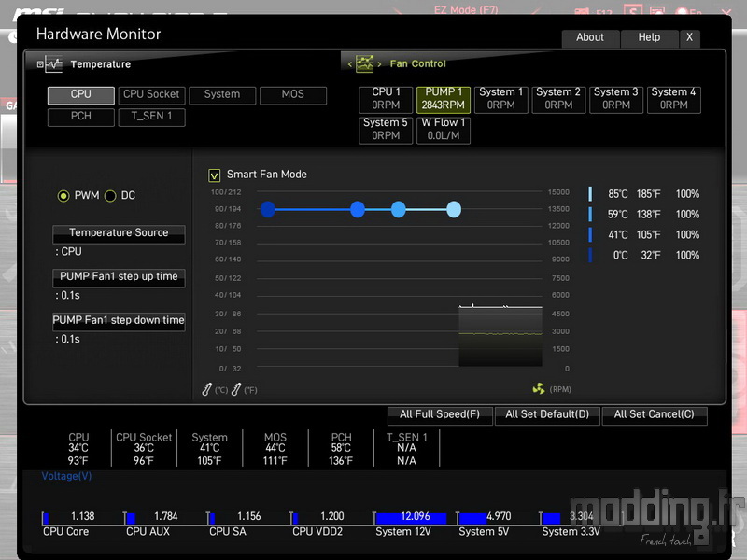Screen dimensions: 747x560
Task: Click the MOS 44°C temperature reading
Action: click(275, 449)
